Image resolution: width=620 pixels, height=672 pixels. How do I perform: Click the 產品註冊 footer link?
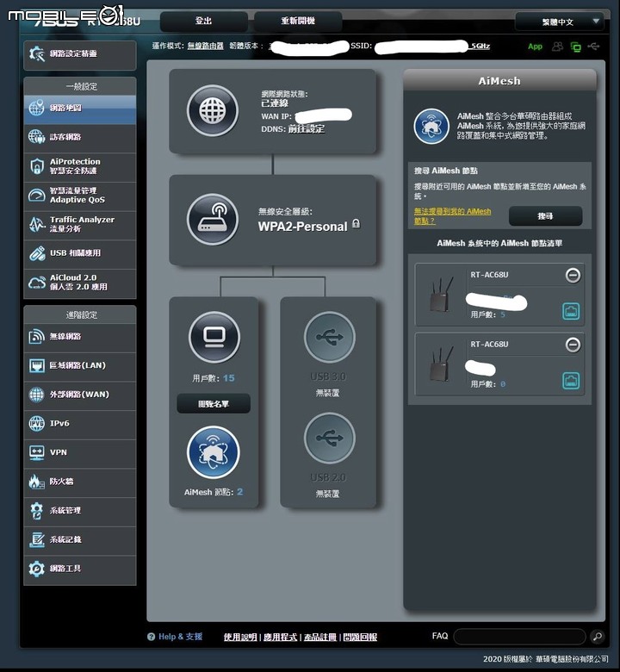tap(320, 638)
